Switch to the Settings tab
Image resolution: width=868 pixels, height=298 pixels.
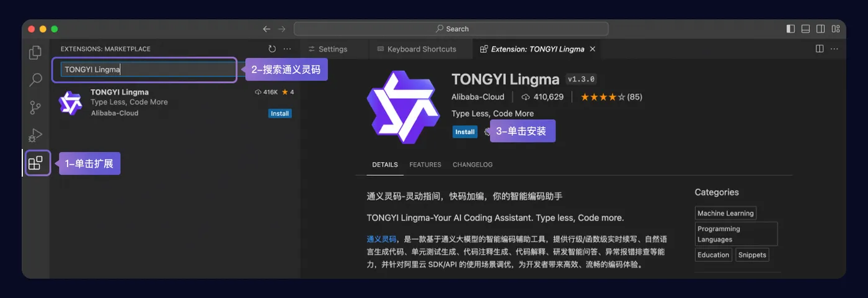pos(327,49)
